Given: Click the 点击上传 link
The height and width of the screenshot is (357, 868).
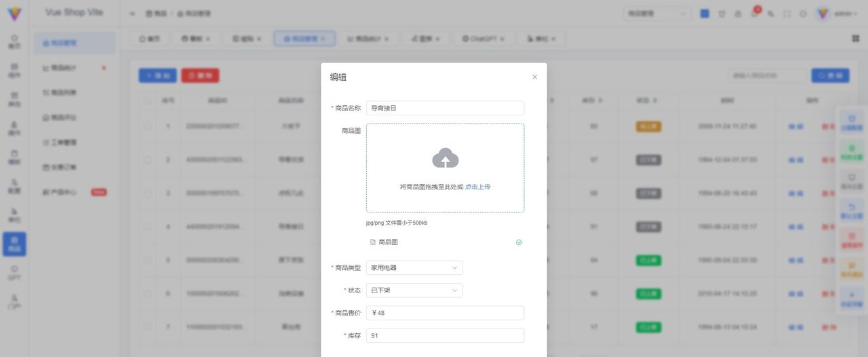Looking at the screenshot, I should click(x=477, y=187).
